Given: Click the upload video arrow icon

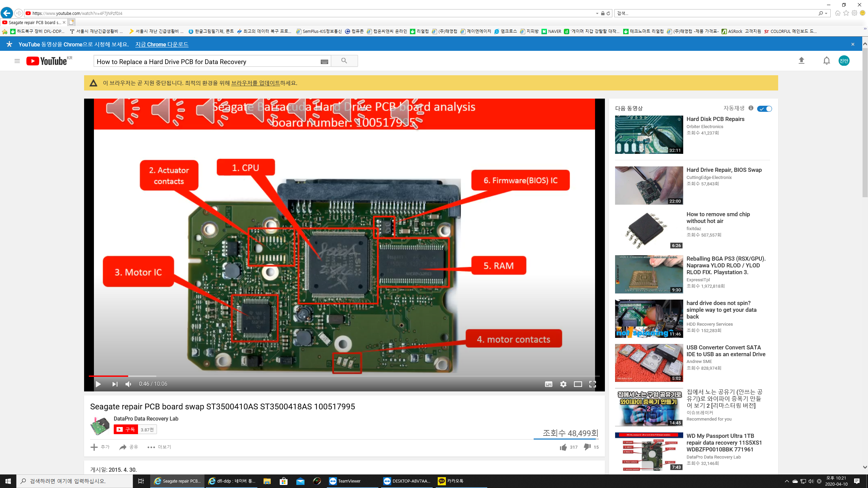Looking at the screenshot, I should tap(802, 61).
